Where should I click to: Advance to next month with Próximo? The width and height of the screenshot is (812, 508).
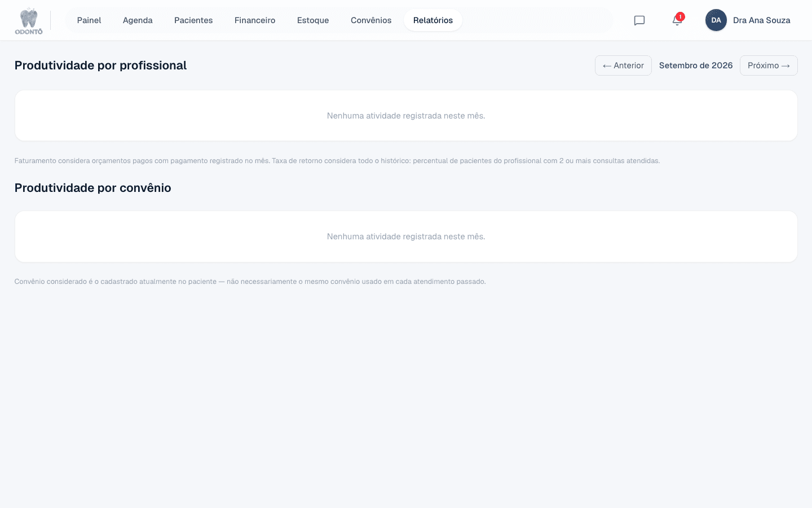(769, 65)
